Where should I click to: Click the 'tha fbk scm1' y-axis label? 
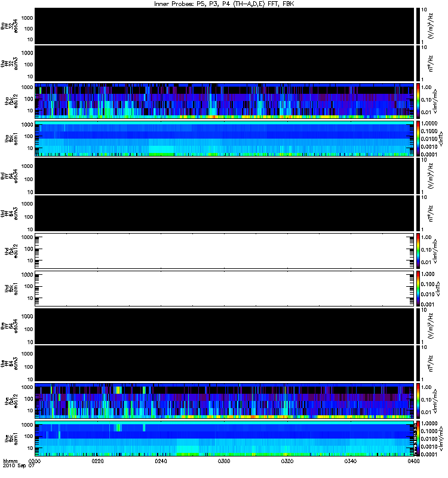pyautogui.click(x=11, y=139)
